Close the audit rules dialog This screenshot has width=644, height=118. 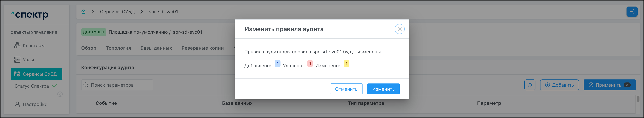click(x=399, y=29)
